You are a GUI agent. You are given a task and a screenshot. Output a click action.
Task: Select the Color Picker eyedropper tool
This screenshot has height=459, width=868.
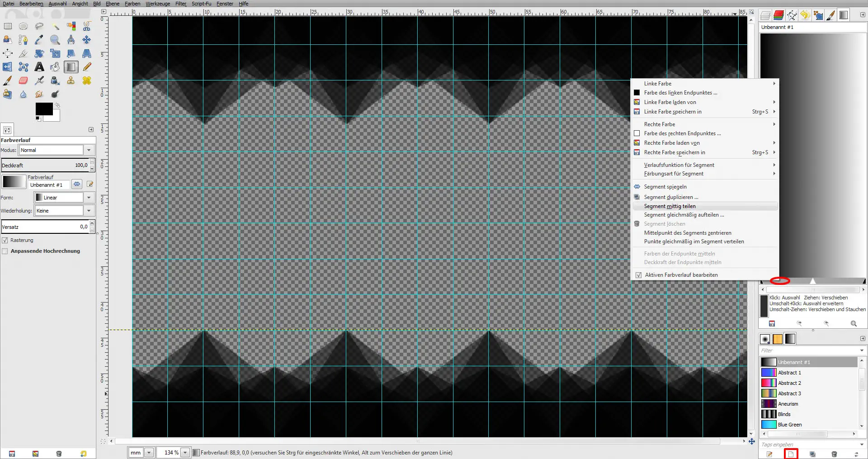pyautogui.click(x=39, y=40)
